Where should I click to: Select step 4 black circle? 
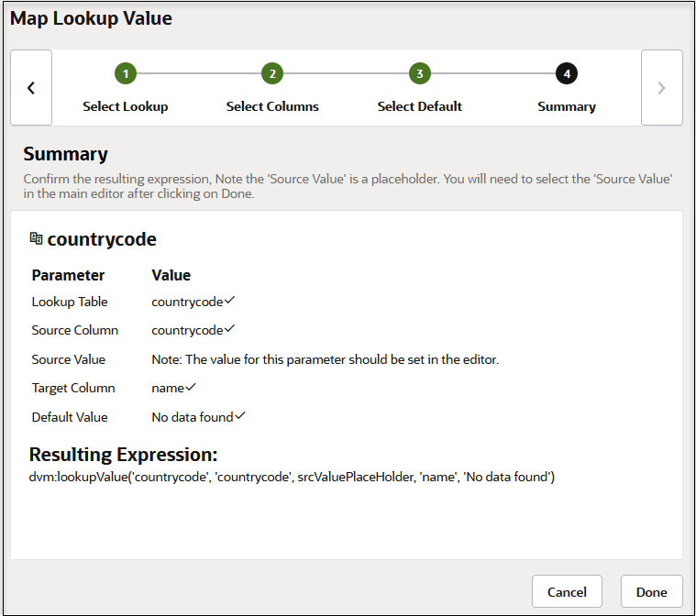pos(567,73)
